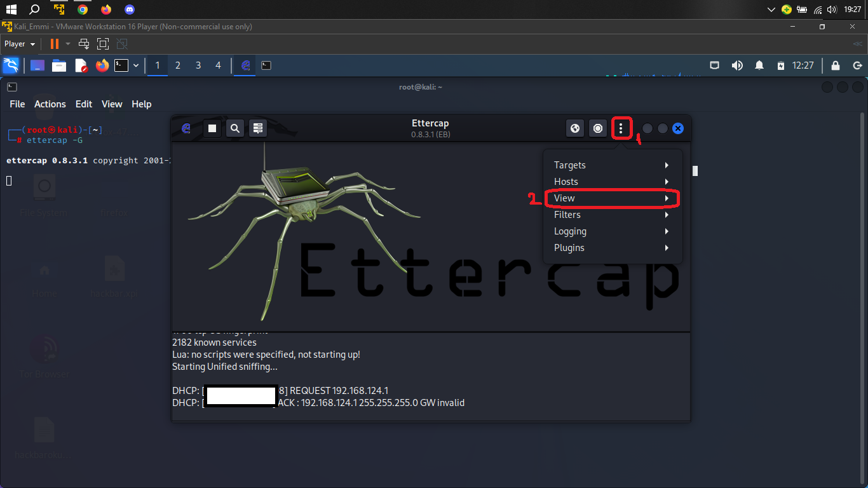Click the Kali power manager battery icon

[781, 65]
